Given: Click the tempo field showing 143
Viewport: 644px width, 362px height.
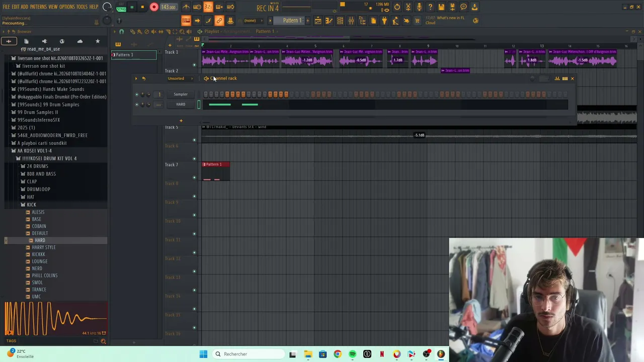Looking at the screenshot, I should coord(169,7).
